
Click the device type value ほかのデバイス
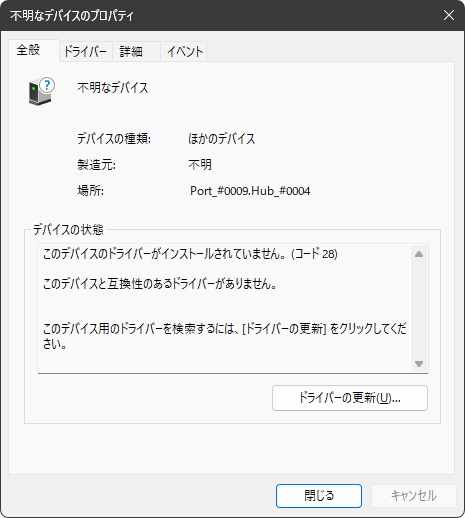(x=222, y=139)
